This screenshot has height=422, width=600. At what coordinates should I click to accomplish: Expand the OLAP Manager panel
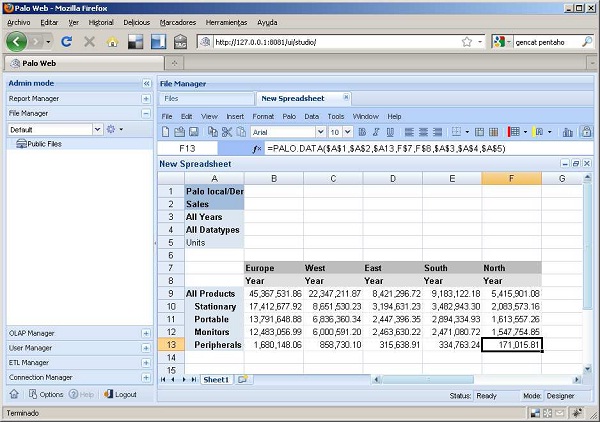[x=146, y=333]
